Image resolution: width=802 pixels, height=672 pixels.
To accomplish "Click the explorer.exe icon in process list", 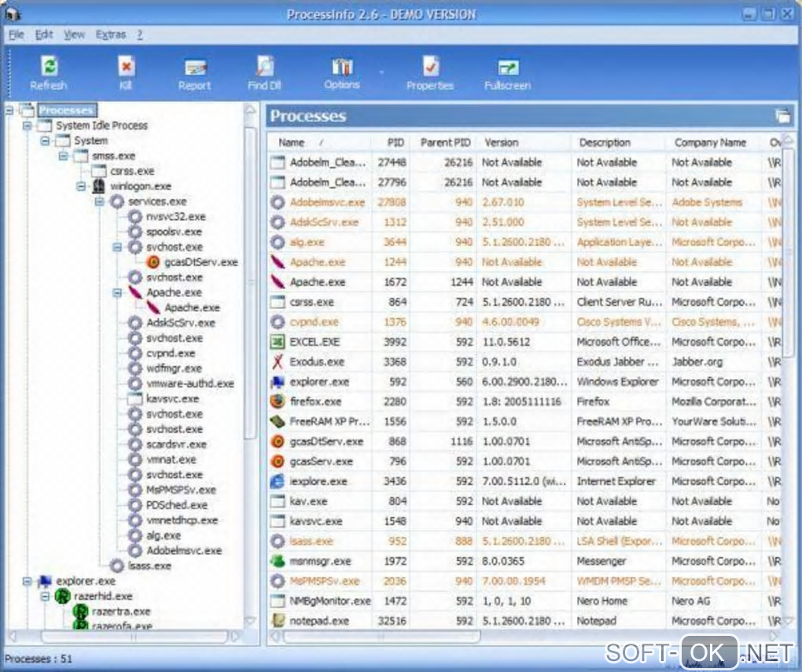I will pyautogui.click(x=278, y=381).
